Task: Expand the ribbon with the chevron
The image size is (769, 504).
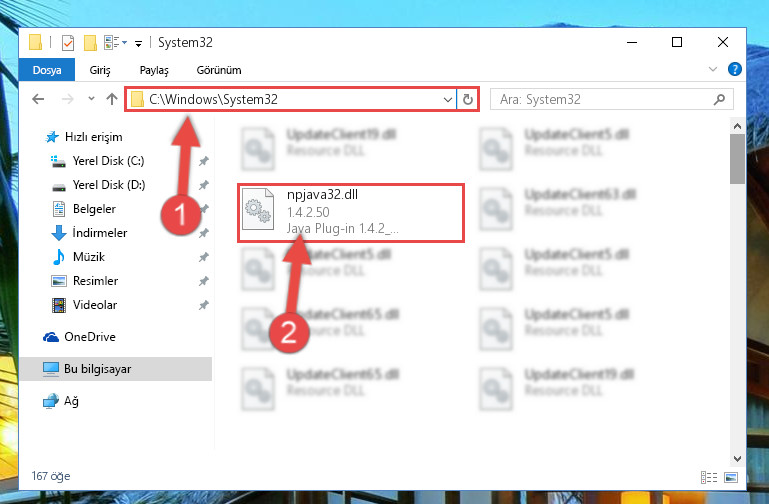Action: [x=713, y=70]
